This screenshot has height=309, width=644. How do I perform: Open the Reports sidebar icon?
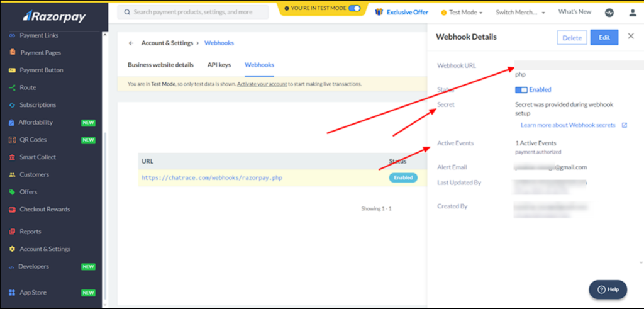tap(13, 232)
